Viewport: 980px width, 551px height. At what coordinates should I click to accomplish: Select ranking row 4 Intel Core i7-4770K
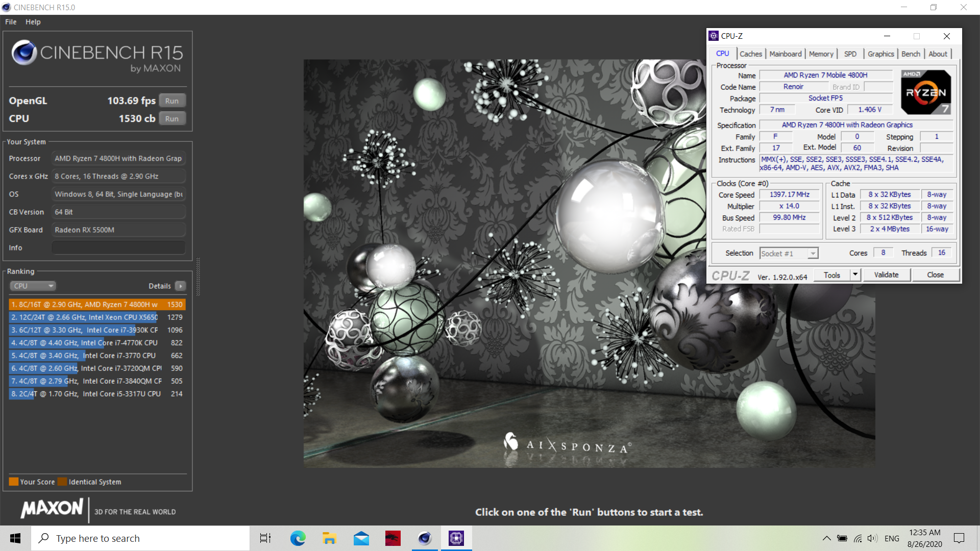[97, 343]
